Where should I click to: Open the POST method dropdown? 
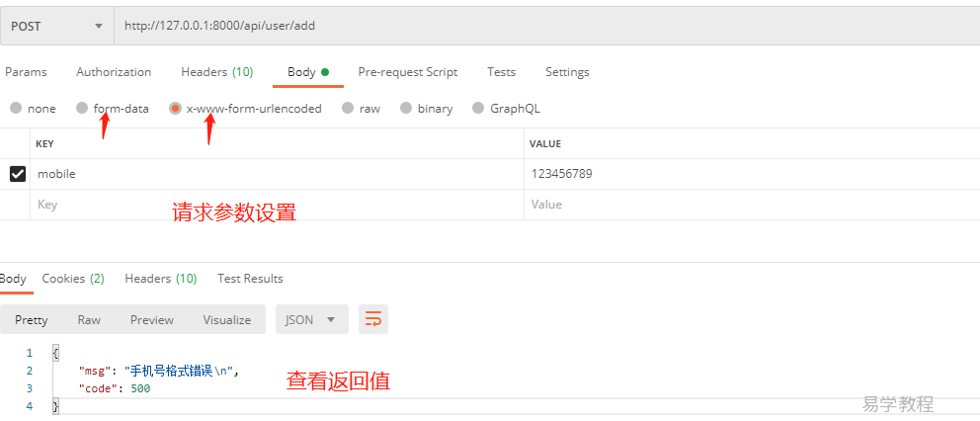(x=57, y=27)
